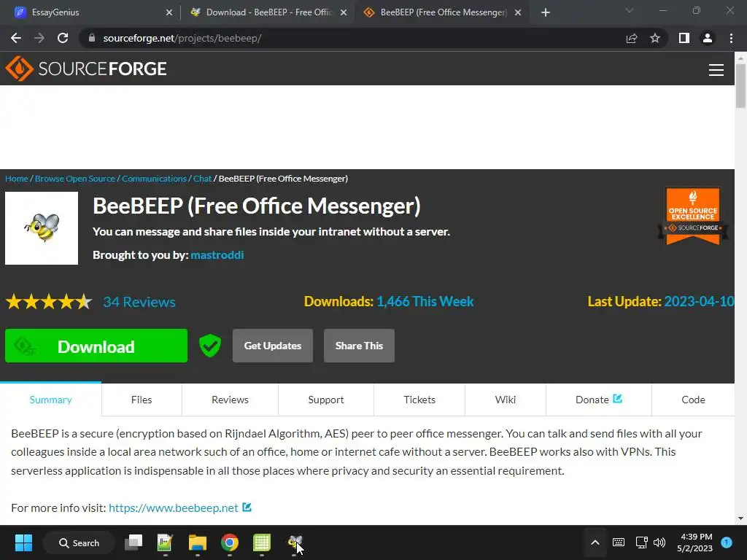747x560 pixels.
Task: Share this page from the address bar
Action: pos(632,38)
